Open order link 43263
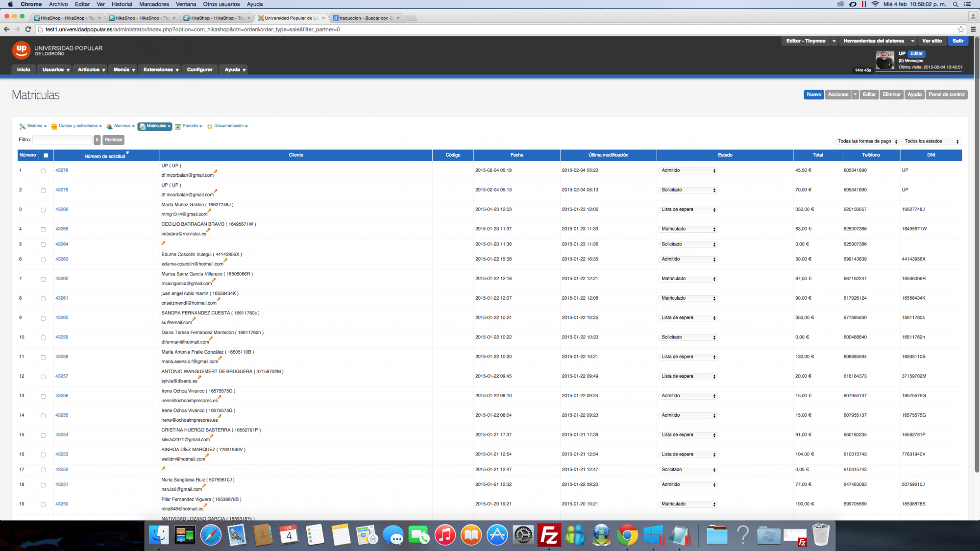Screen dimensions: 980x551 [62, 259]
